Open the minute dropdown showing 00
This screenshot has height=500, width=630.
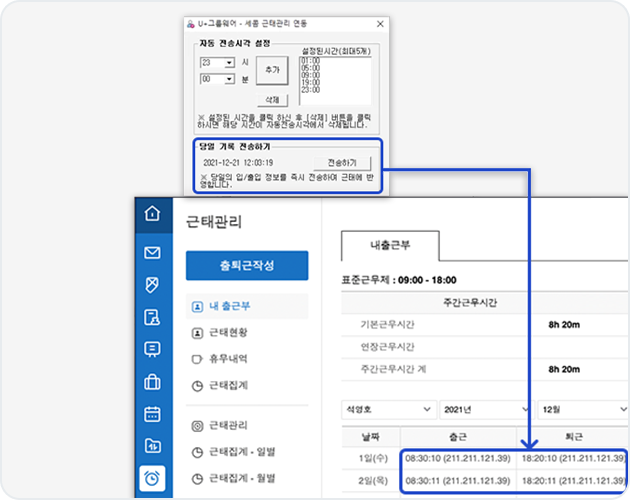click(x=217, y=79)
